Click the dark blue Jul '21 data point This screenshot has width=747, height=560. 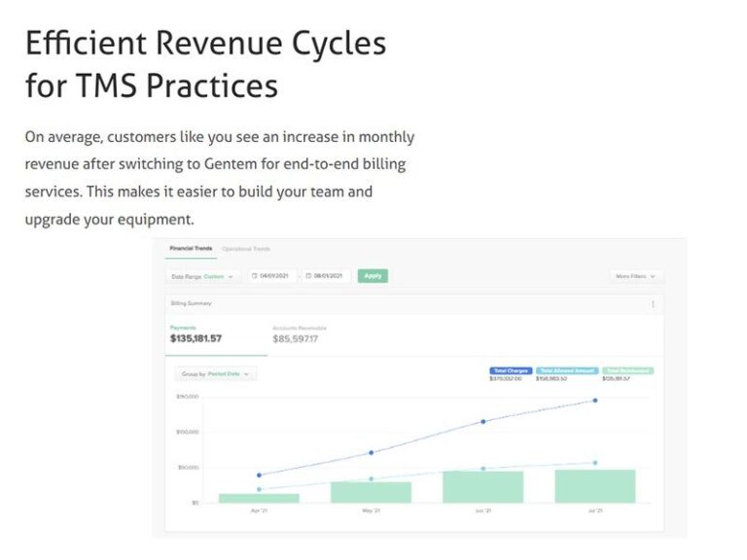click(x=595, y=401)
